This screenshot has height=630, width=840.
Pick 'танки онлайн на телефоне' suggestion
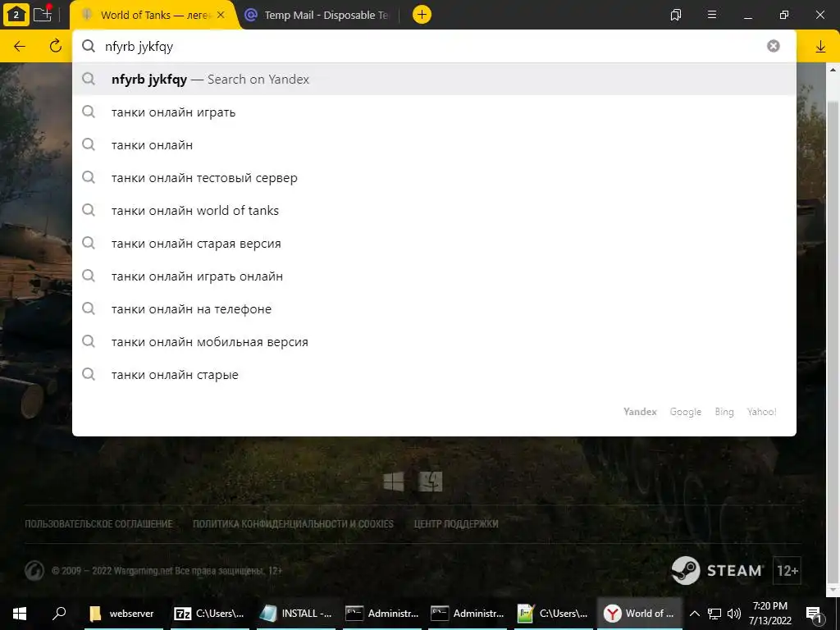434,308
